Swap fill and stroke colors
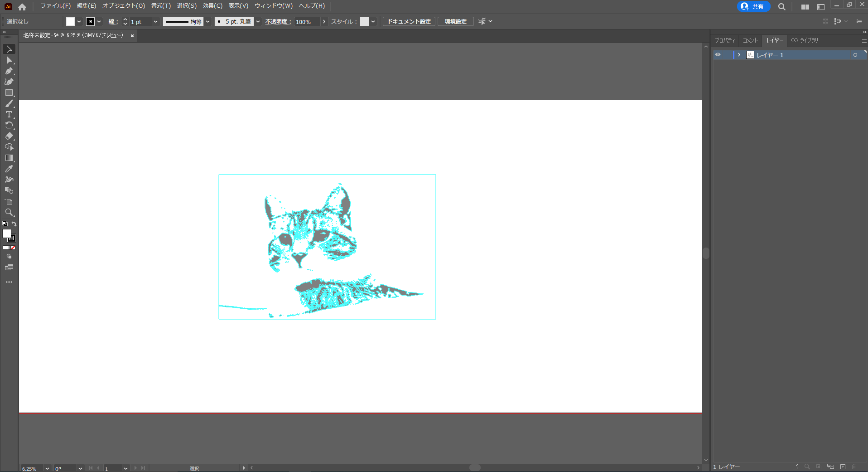Viewport: 868px width, 472px height. 14,224
